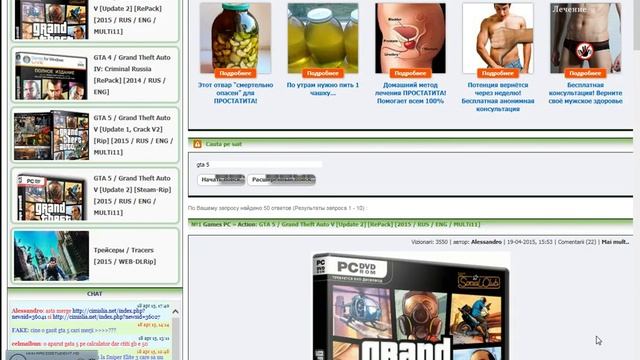Image resolution: width=640 pixels, height=360 pixels.
Task: Open the GTA V PC DVD-ROM cover image
Action: (411, 306)
